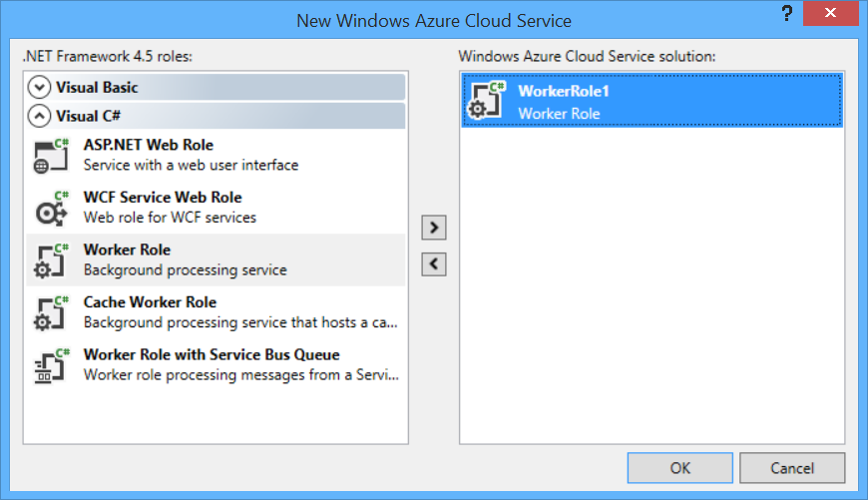Click the Cache Worker Role icon

tap(51, 312)
